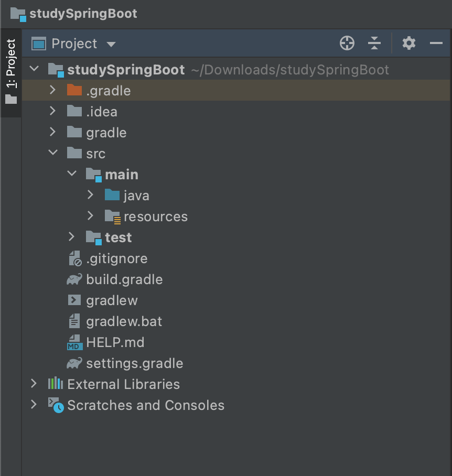This screenshot has height=476, width=452.
Task: Select settings.gradle in the tree
Action: [134, 363]
